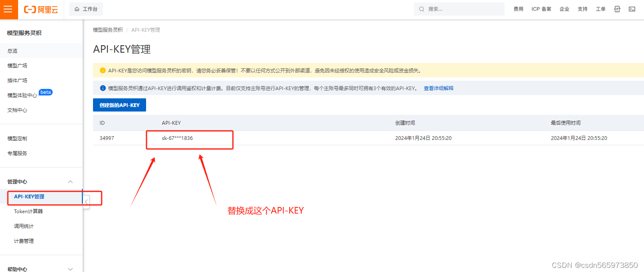Screen dimensions: 644x272
Task: Open the 费用 menu
Action: 518,9
